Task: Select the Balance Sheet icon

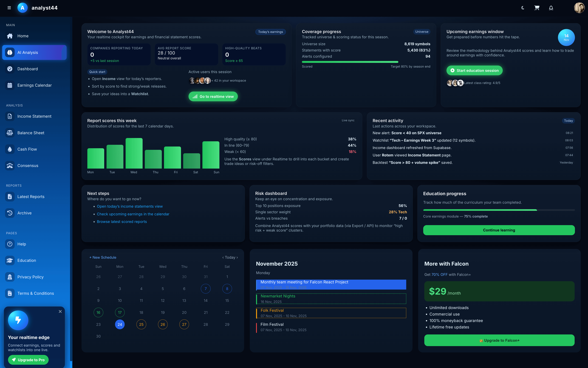Action: point(10,133)
